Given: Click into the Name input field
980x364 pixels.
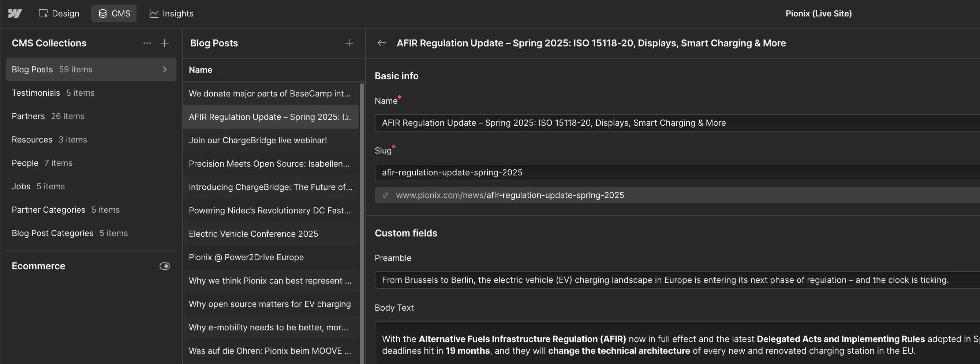Looking at the screenshot, I should pyautogui.click(x=677, y=123).
